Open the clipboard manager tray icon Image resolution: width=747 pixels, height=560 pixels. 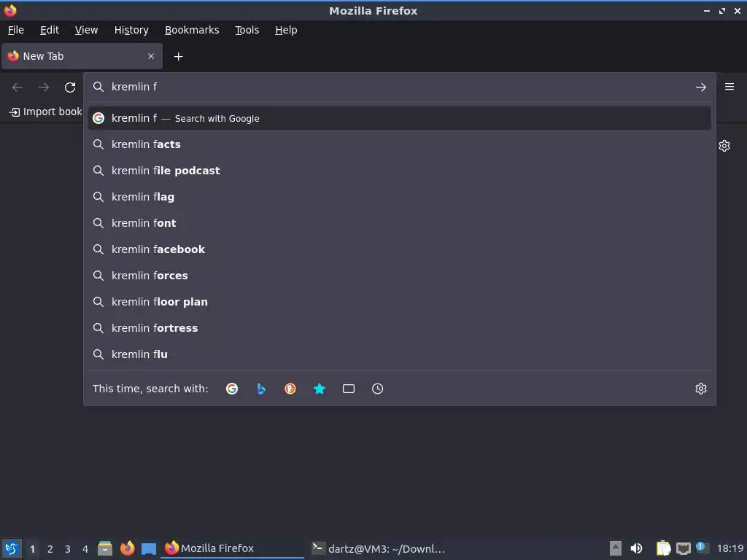(663, 548)
